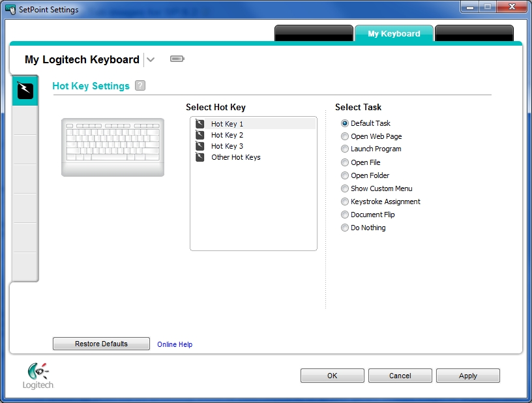Choose the Keystroke Assignment task

(345, 201)
